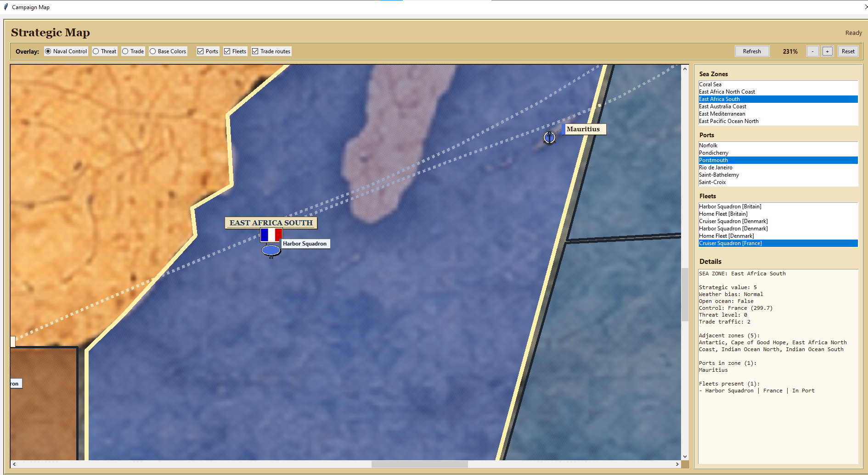This screenshot has width=868, height=475.
Task: Click the Details text showing Control: France
Action: [x=736, y=308]
